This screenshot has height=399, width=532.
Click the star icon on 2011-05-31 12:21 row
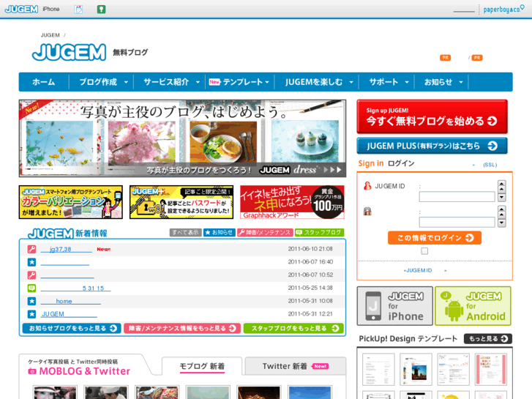31,314
